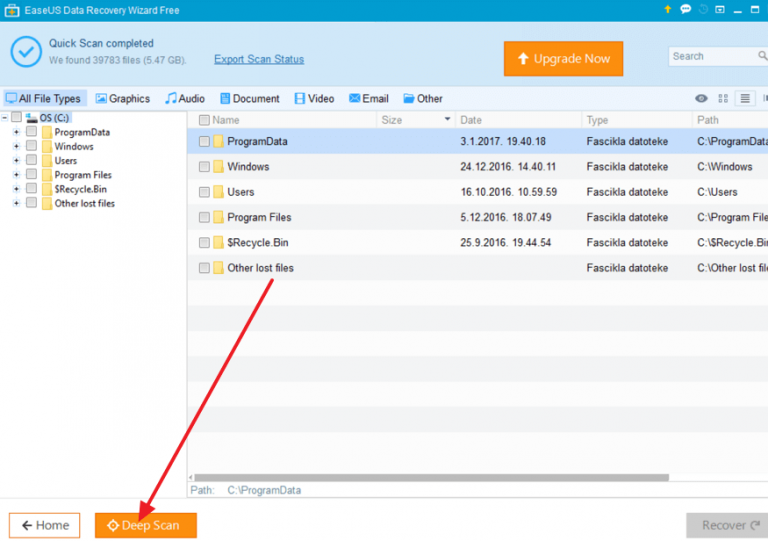
Task: Click the Users folder icon in tree
Action: (47, 161)
